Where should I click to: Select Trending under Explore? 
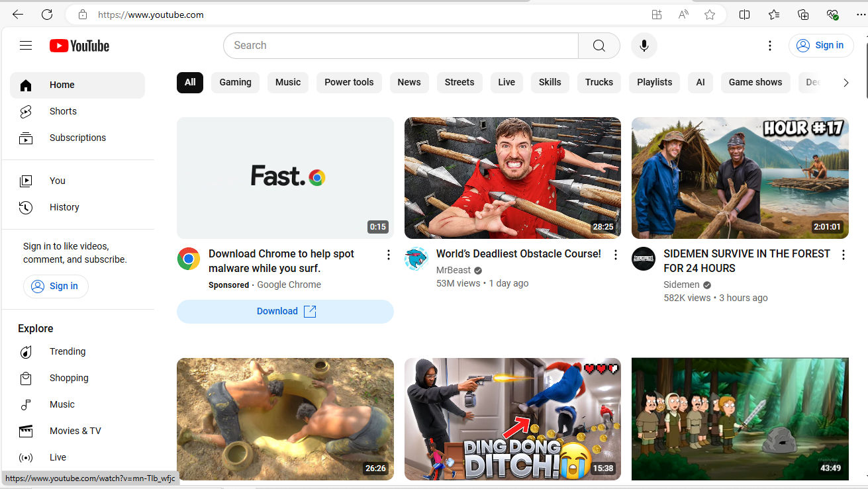26,351
